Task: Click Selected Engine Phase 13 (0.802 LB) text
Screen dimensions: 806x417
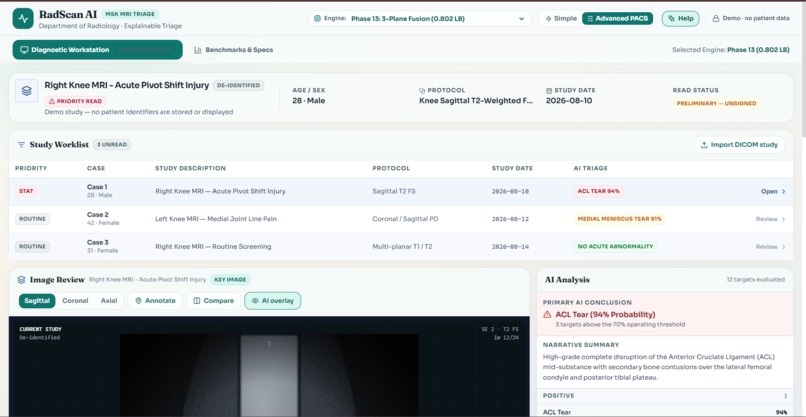Action: 730,50
